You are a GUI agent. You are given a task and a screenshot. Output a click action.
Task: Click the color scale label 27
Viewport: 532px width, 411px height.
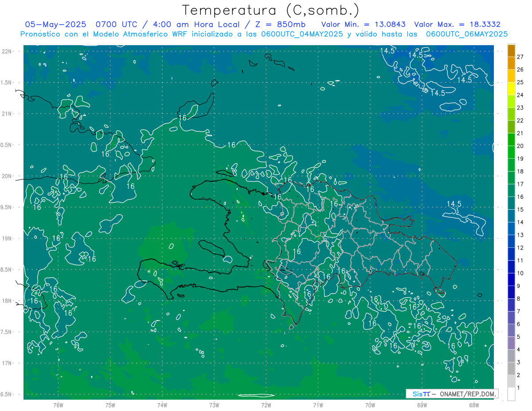520,57
